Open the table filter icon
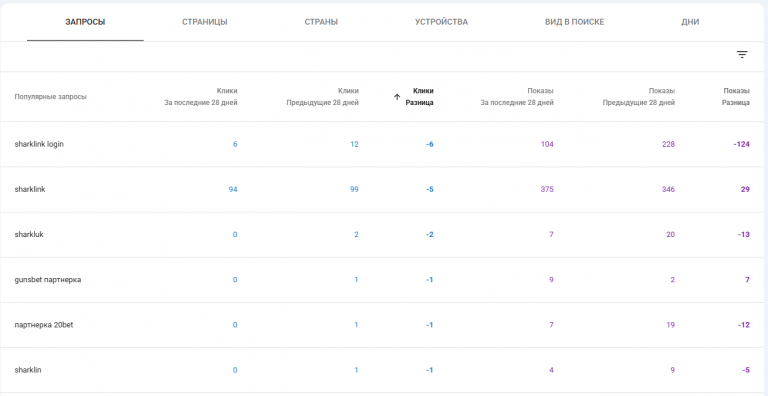This screenshot has width=768, height=396. click(742, 54)
